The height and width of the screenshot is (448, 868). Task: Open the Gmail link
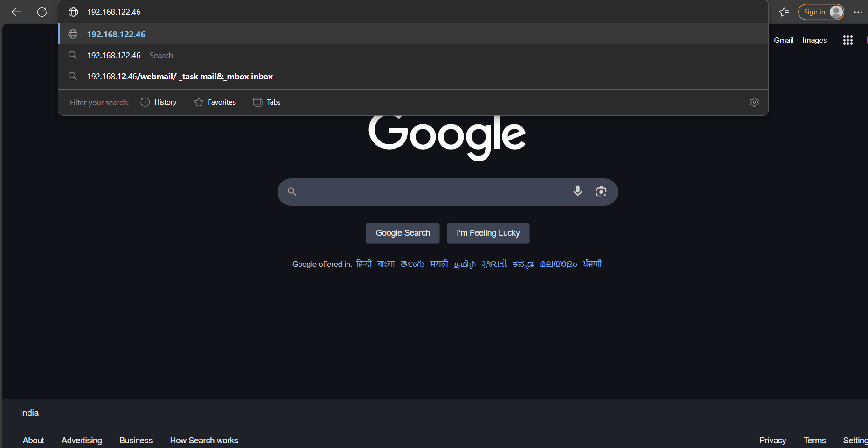[x=784, y=40]
